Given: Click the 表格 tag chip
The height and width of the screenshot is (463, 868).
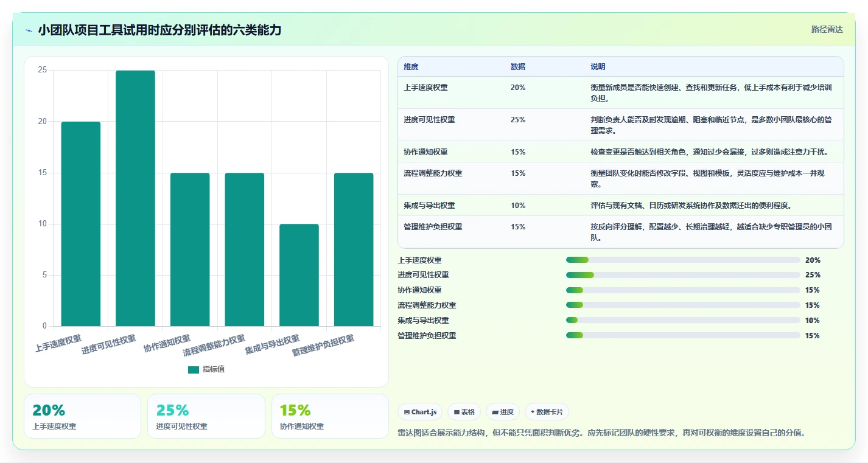Looking at the screenshot, I should click(464, 412).
